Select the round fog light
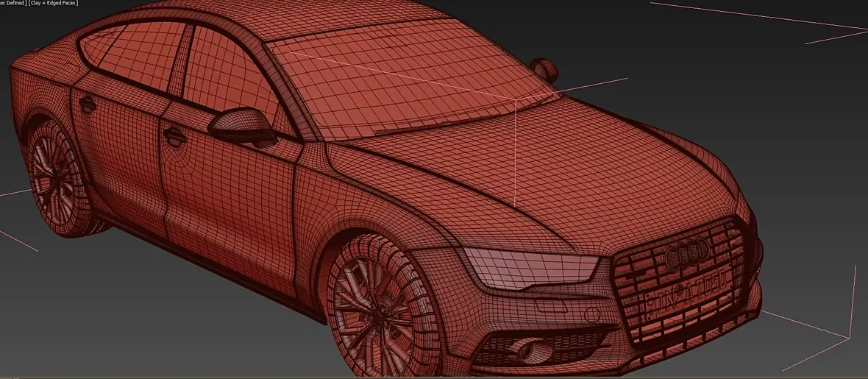Image resolution: width=868 pixels, height=379 pixels. pos(522,349)
